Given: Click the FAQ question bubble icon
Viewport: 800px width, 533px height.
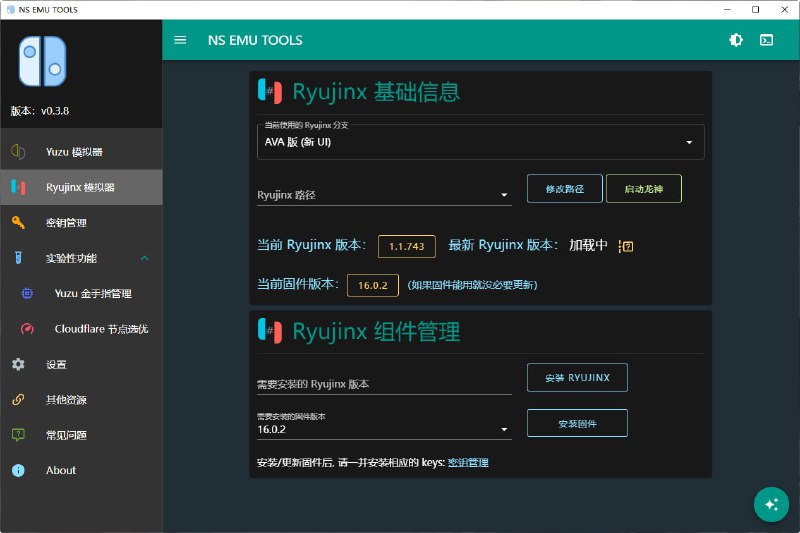Looking at the screenshot, I should click(x=18, y=435).
